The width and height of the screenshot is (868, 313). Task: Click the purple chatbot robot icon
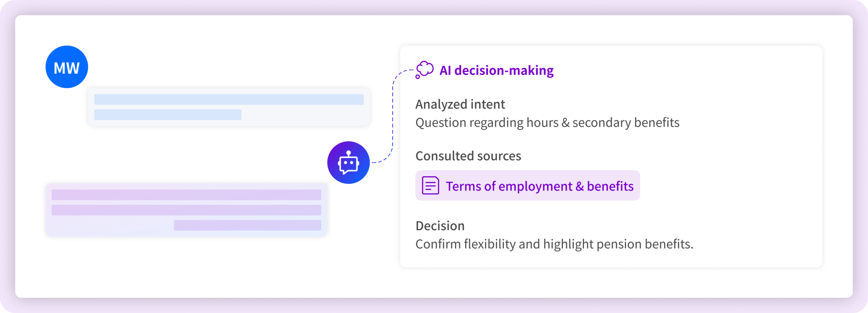(348, 163)
